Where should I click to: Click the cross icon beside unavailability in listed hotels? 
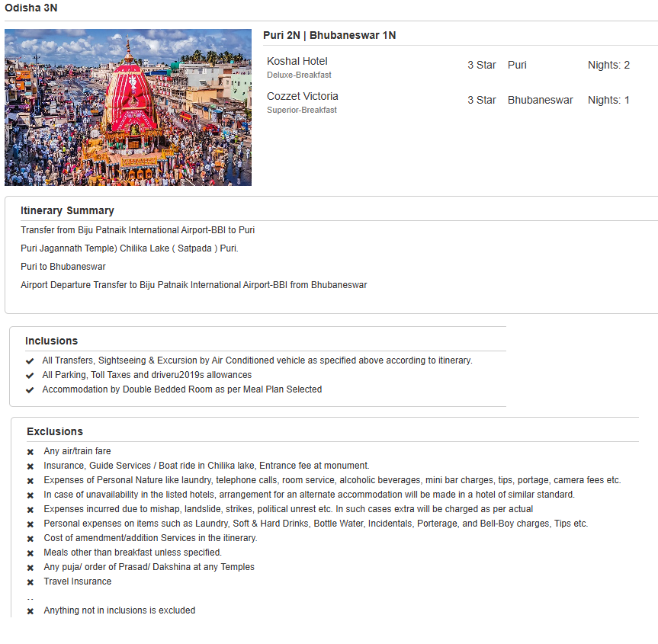tap(30, 495)
